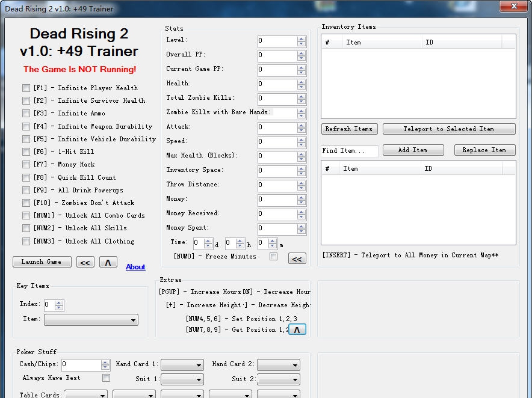
Task: Toggle the 1-Hit Kill checkbox
Action: point(26,152)
